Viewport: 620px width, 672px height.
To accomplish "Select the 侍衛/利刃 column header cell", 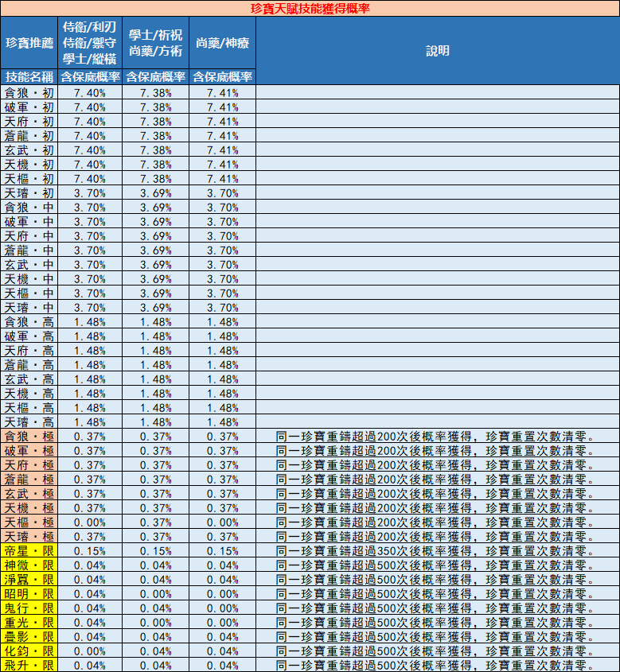I will (x=90, y=42).
